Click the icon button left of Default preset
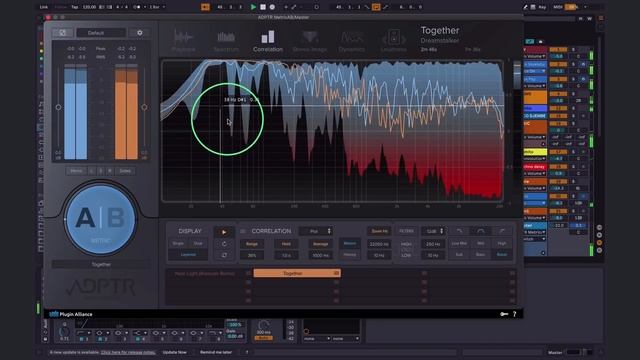 point(63,33)
